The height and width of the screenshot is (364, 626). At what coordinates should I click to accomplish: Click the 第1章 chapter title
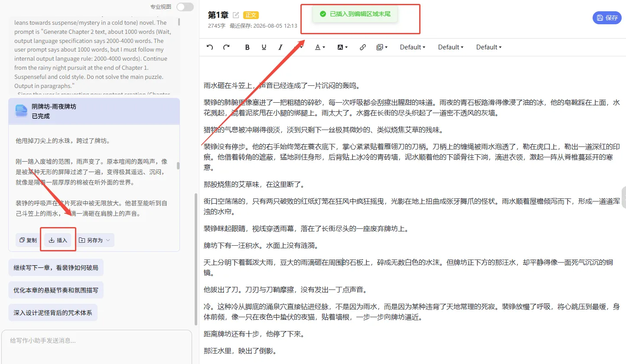click(x=218, y=15)
